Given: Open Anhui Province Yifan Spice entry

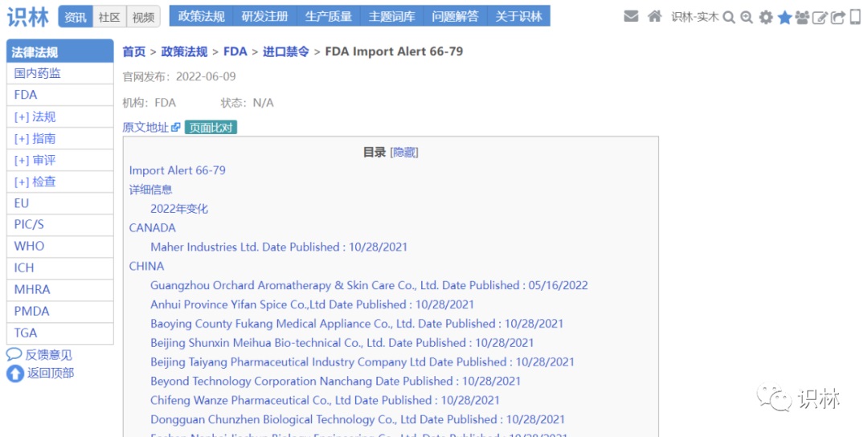Looking at the screenshot, I should tap(312, 304).
